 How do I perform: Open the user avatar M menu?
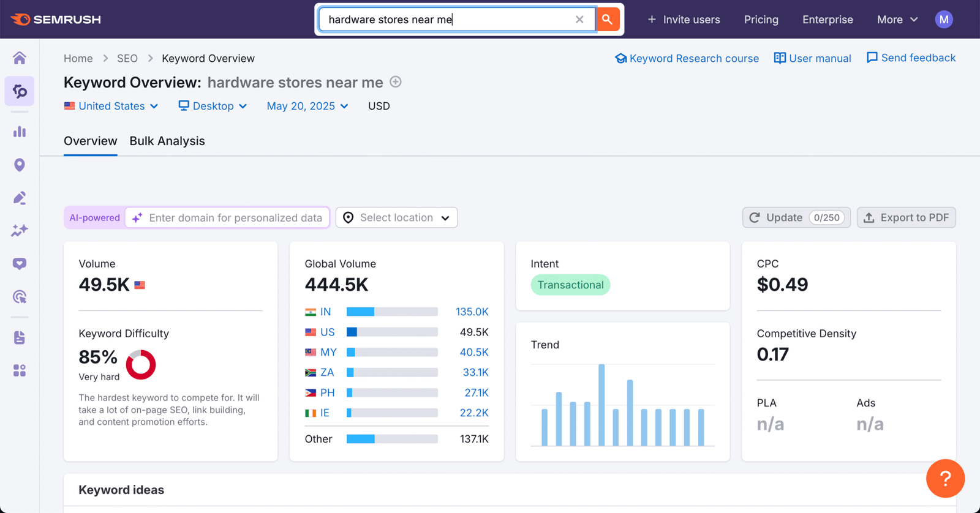[944, 20]
